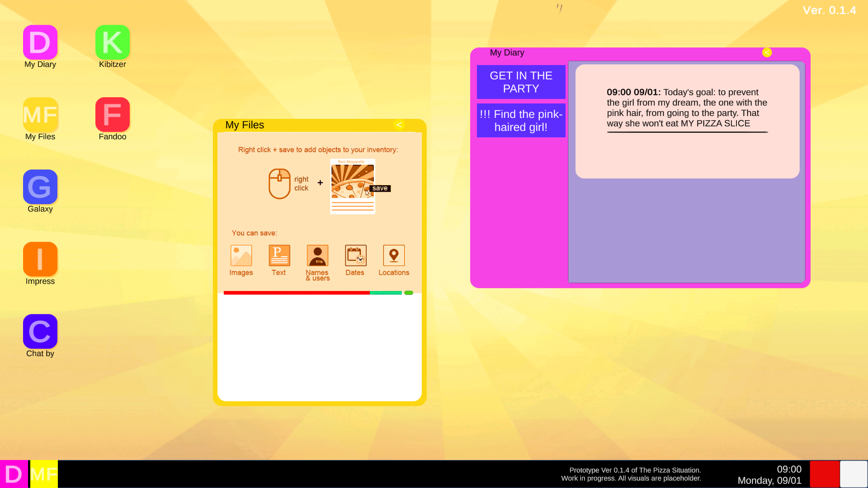The height and width of the screenshot is (488, 868).
Task: Click the green slider handle in My Files
Action: [x=409, y=293]
